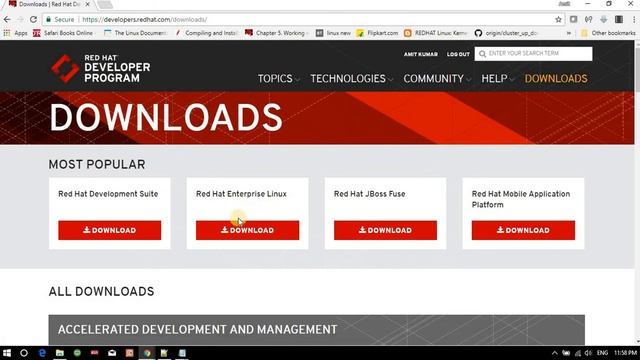Screen dimensions: 640x360
Task: Download Red Hat Development Suite
Action: [x=109, y=230]
